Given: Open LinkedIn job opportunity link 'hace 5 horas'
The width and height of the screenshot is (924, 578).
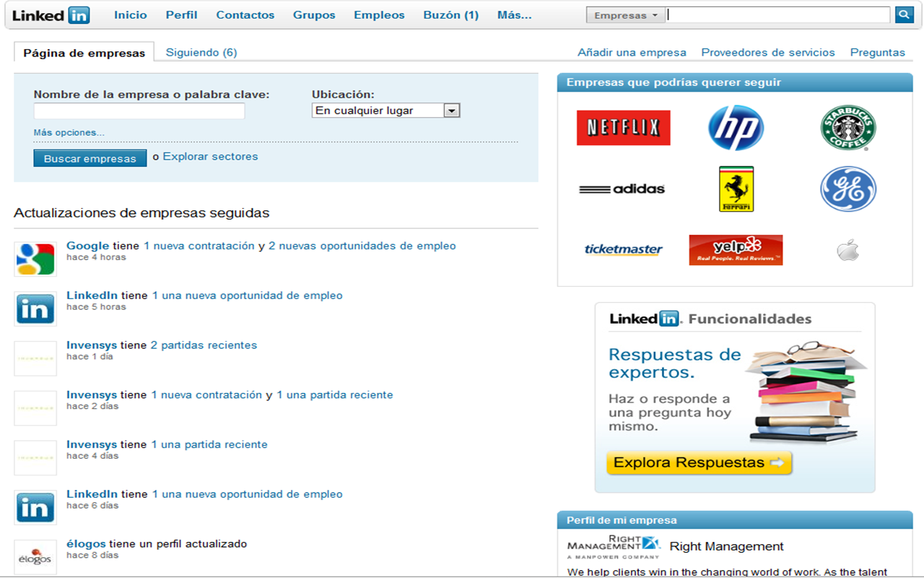Looking at the screenshot, I should (247, 296).
